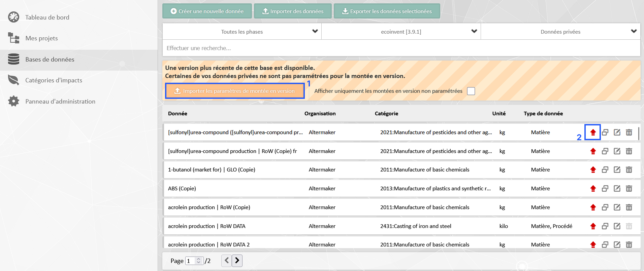Image resolution: width=644 pixels, height=271 pixels.
Task: Check the montées en version non paramétrées box
Action: pos(471,91)
